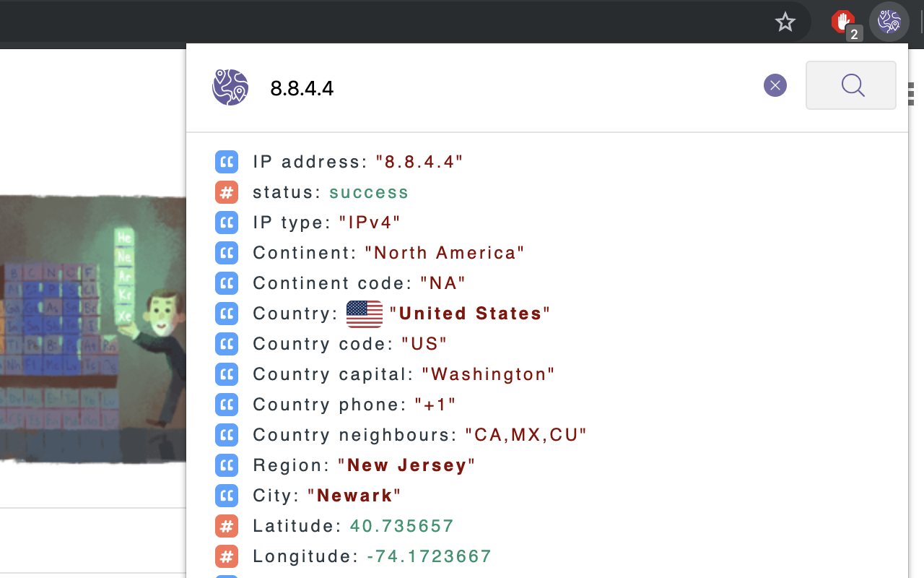Click the United States flag icon

363,314
